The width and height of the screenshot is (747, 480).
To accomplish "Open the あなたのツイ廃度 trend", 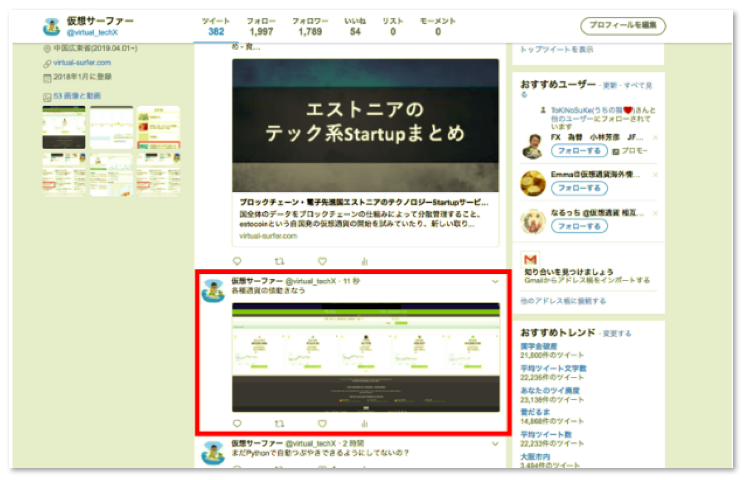I will (x=550, y=390).
